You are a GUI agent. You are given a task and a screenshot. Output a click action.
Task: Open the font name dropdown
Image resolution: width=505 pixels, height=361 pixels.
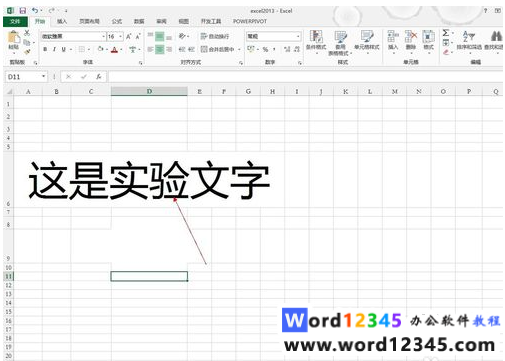pyautogui.click(x=104, y=36)
